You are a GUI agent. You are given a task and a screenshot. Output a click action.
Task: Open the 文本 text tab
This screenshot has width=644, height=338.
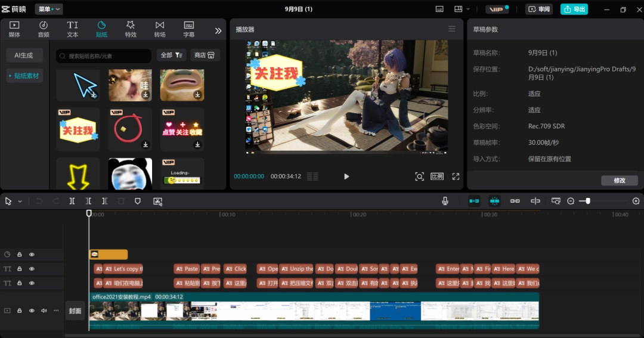(x=73, y=29)
